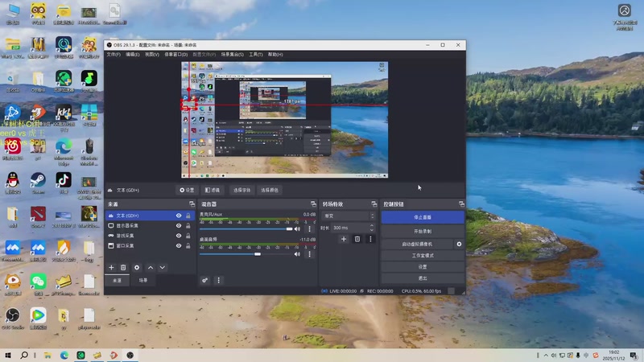This screenshot has width=644, height=362.
Task: Show hidden system tray icons chevron
Action: click(x=546, y=355)
